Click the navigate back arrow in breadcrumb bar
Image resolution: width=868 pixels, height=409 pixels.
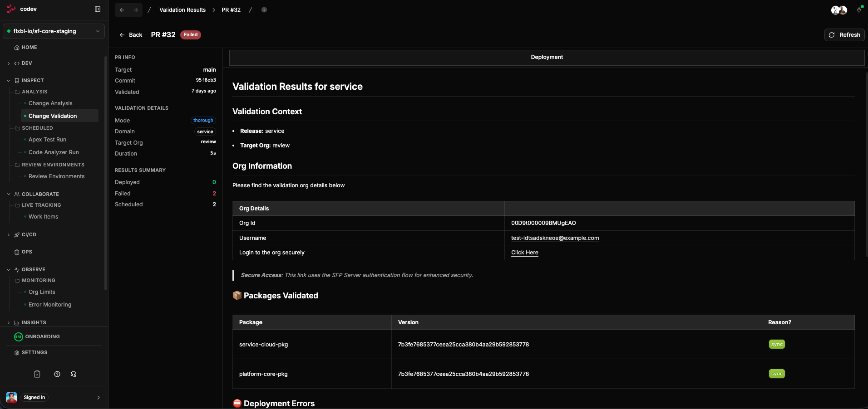tap(122, 10)
